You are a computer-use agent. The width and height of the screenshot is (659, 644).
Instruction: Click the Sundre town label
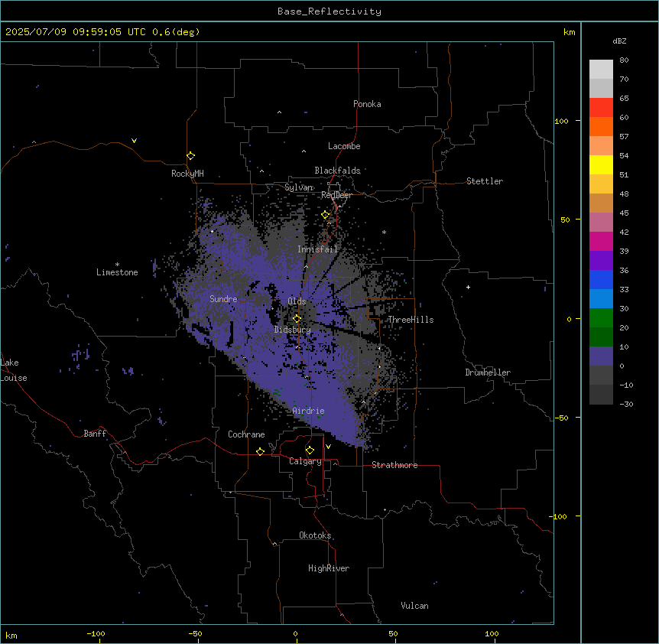click(x=223, y=299)
